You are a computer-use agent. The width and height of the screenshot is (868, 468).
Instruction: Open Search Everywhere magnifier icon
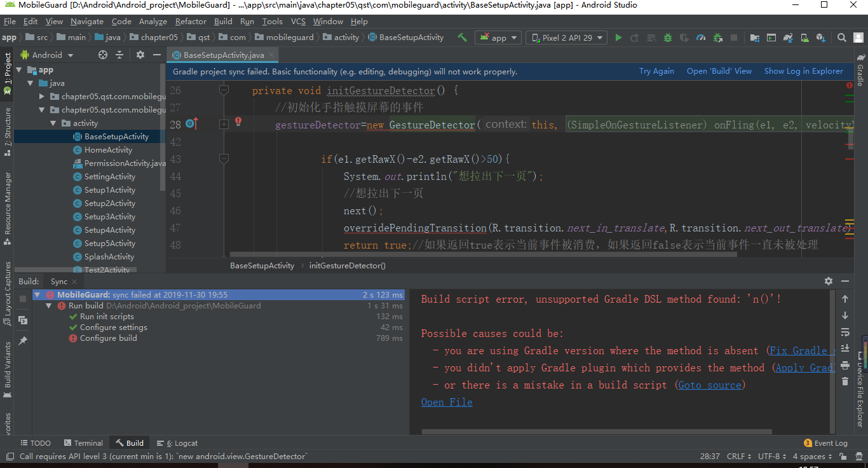840,37
